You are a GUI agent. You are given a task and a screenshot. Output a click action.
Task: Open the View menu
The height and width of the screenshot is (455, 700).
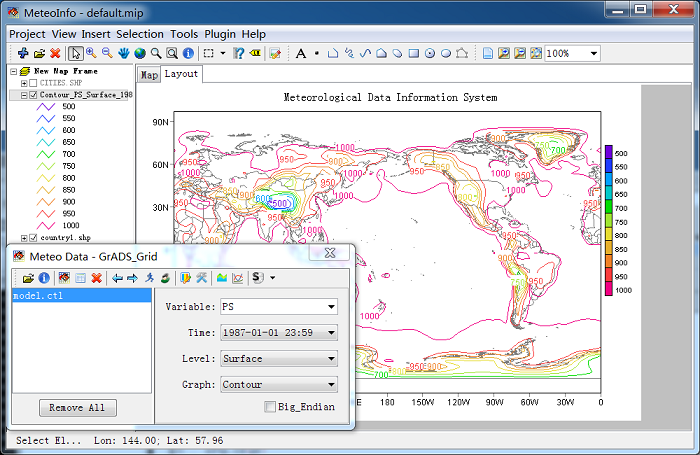coord(64,34)
